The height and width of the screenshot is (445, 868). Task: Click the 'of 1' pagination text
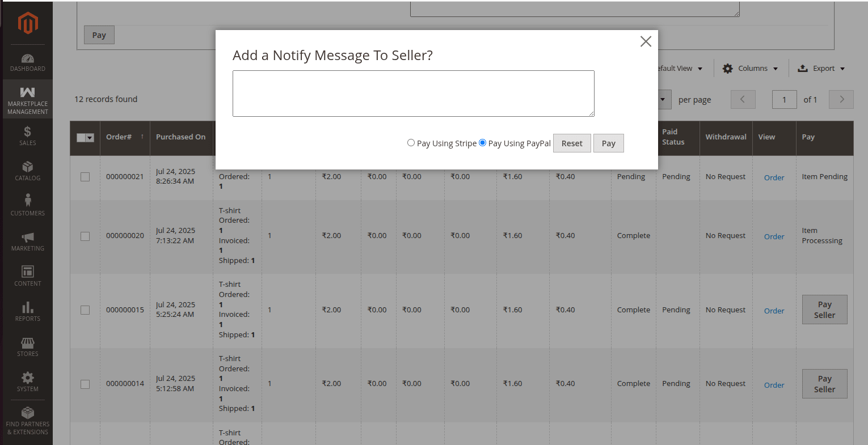[x=810, y=100]
